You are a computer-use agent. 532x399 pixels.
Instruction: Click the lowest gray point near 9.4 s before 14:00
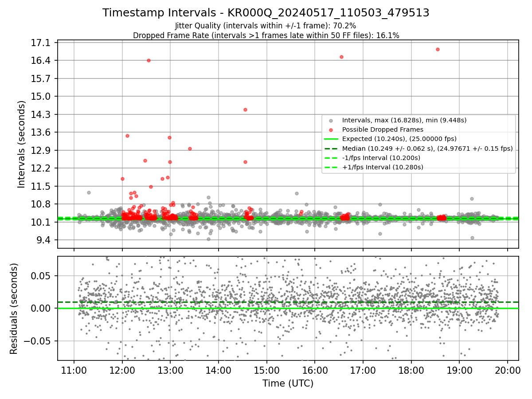(208, 239)
